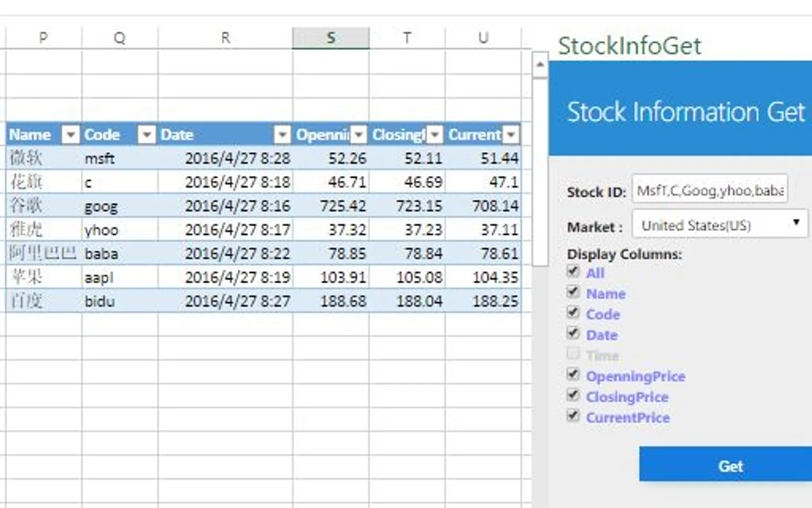Select the opening price cell 78.85
812x508 pixels.
point(331,253)
